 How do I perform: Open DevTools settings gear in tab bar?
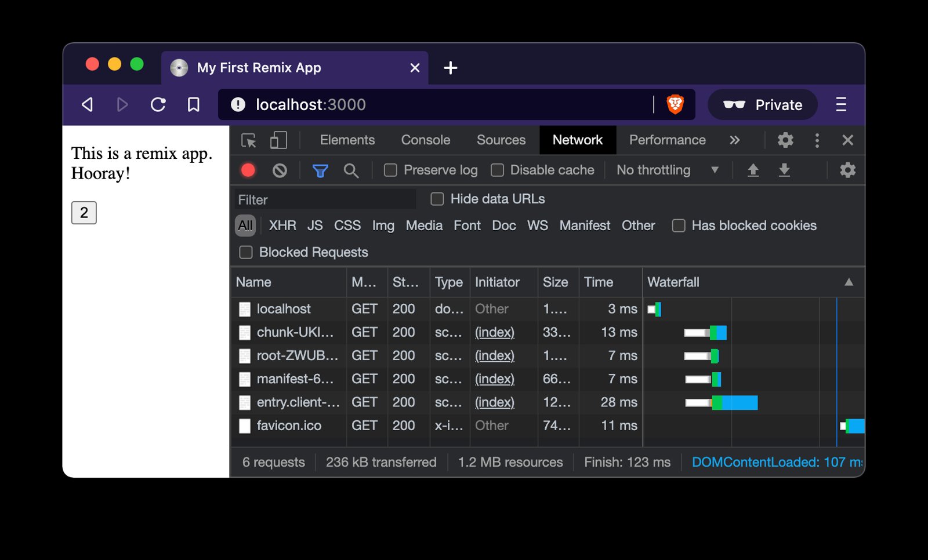click(x=785, y=140)
